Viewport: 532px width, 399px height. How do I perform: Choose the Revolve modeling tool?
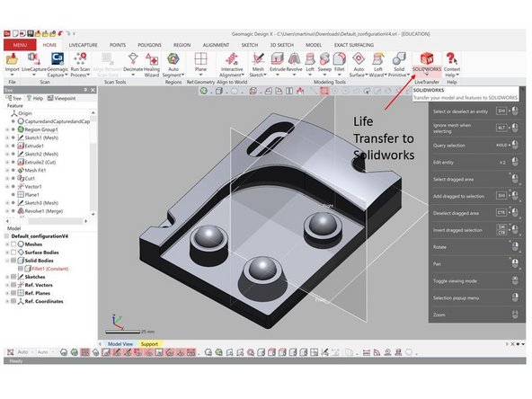tap(294, 59)
